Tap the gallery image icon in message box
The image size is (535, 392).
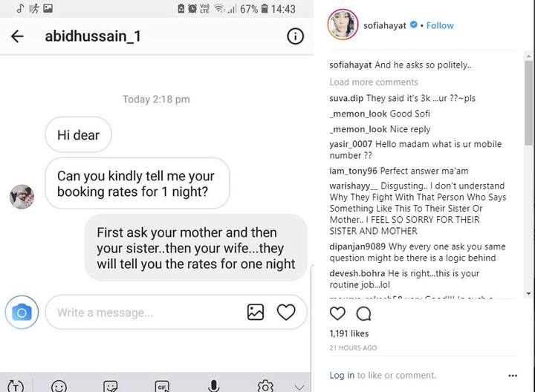256,313
